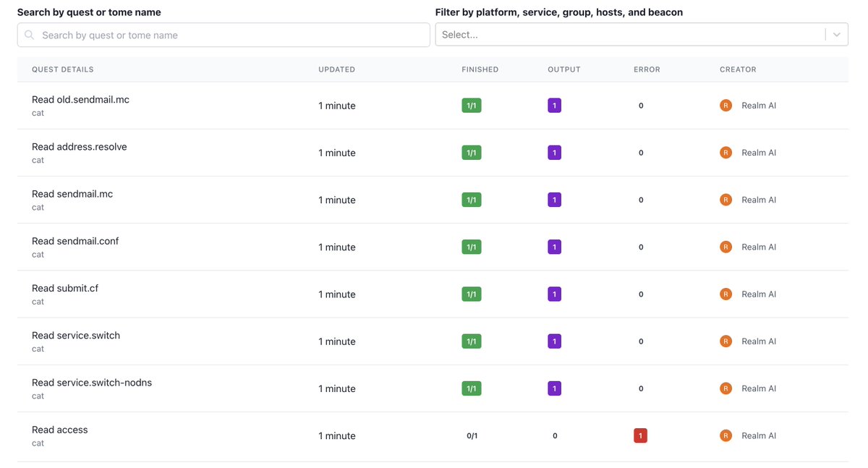Click Realm AI avatar on old.sendmail.mc row
Viewport: 868px width, 468px height.
(x=726, y=106)
